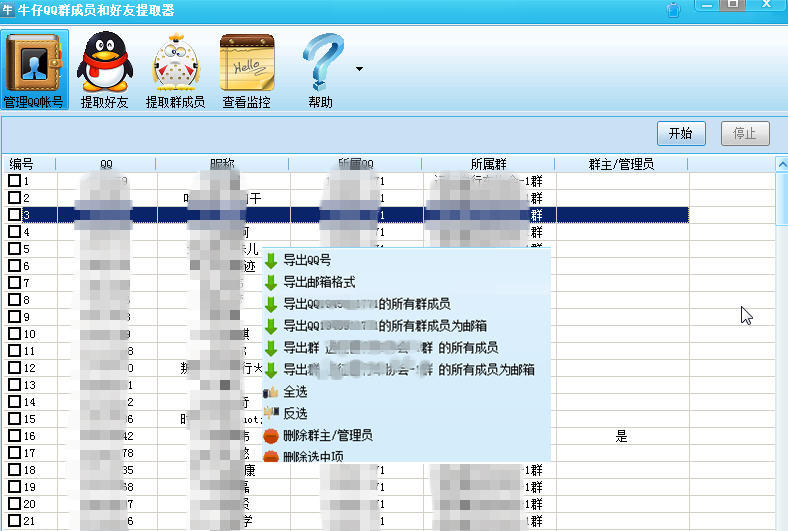The height and width of the screenshot is (531, 788).
Task: Click the skin shirt icon in title bar
Action: pyautogui.click(x=673, y=10)
